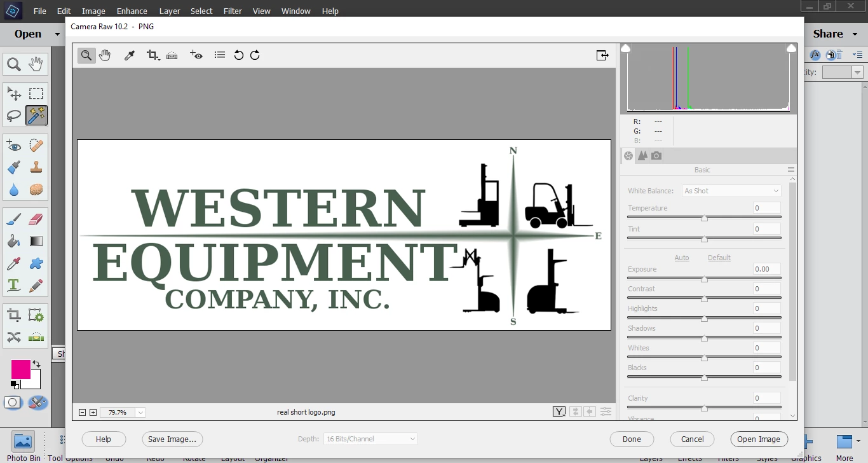
Task: Open the zoom level dropdown showing 79.7%
Action: (x=140, y=412)
